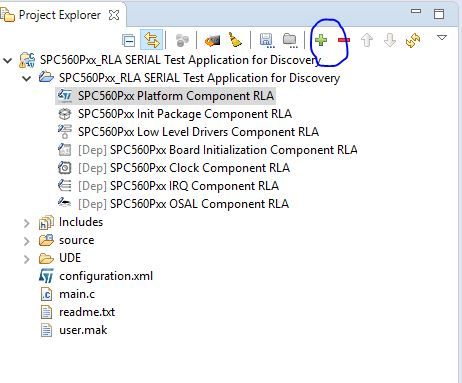Click the gray folder toolbar icon
This screenshot has height=383, width=462.
pyautogui.click(x=290, y=40)
